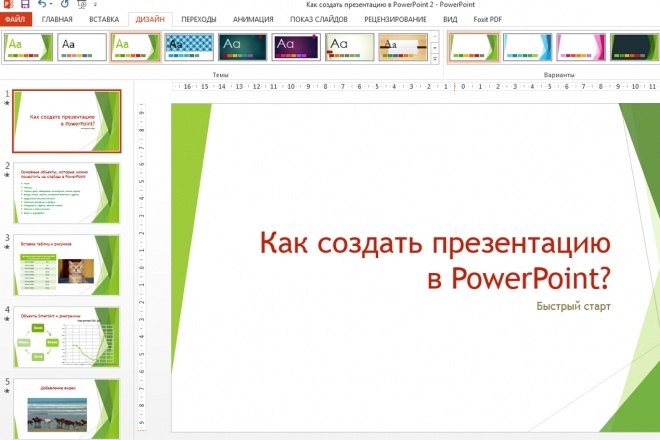Apply the plain white Office theme
Screen dimensions: 660x440
[82, 47]
